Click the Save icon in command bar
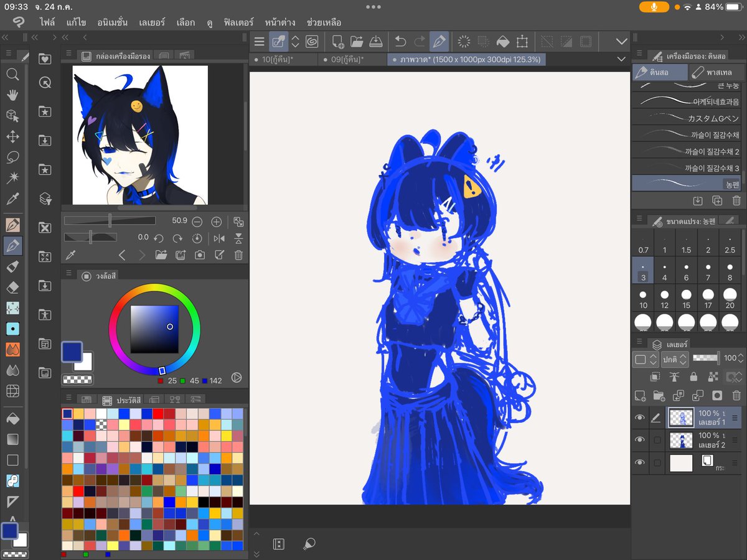 click(x=376, y=42)
